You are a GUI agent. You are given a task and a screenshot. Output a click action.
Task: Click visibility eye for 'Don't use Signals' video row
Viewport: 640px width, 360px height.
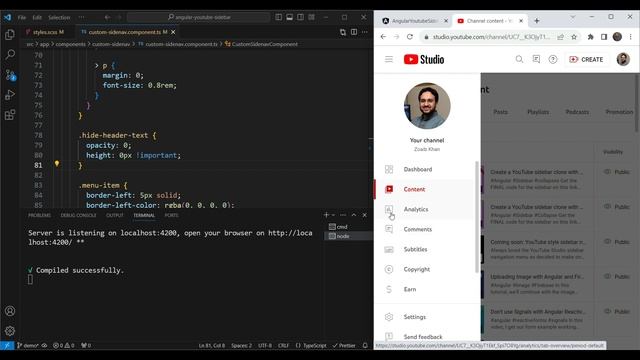pyautogui.click(x=607, y=311)
